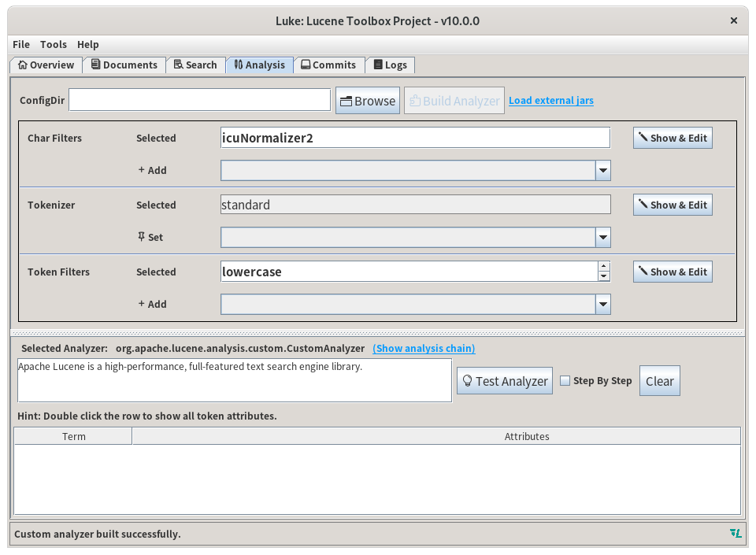The height and width of the screenshot is (555, 756).
Task: Close the Luke window
Action: tap(734, 20)
